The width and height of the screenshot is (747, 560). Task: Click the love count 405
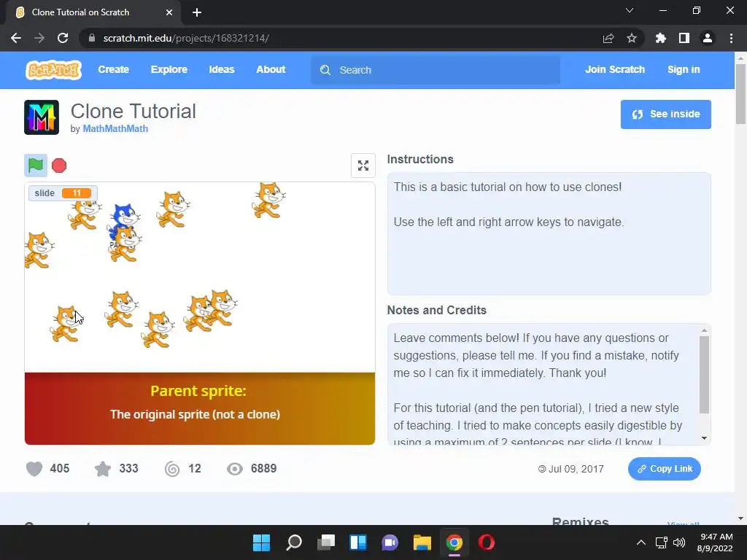coord(60,469)
